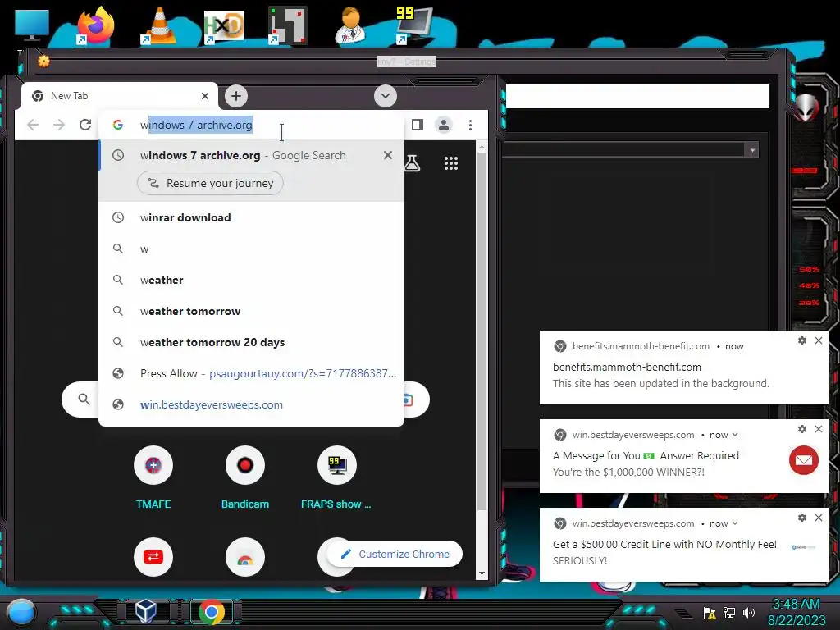Click the Google search box magnifier
This screenshot has height=630, width=840.
(84, 399)
